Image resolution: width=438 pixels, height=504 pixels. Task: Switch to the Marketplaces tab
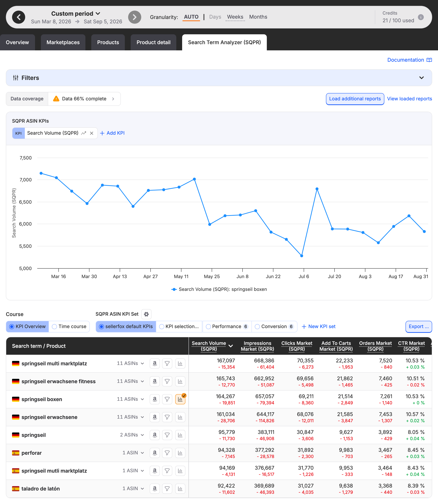click(x=63, y=42)
